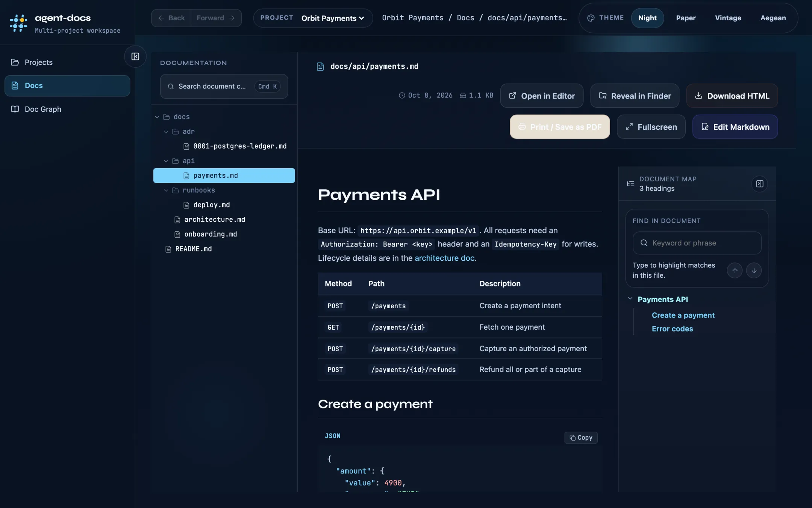The height and width of the screenshot is (508, 812).
Task: Switch theme to Paper
Action: point(686,18)
